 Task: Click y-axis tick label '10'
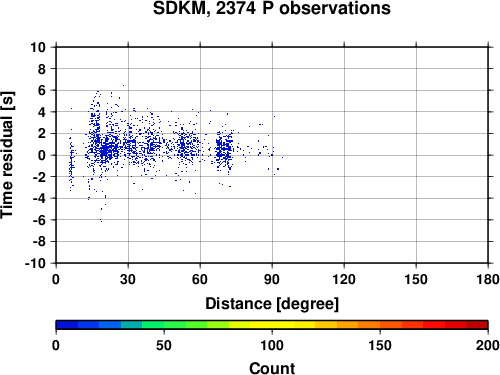pyautogui.click(x=38, y=47)
